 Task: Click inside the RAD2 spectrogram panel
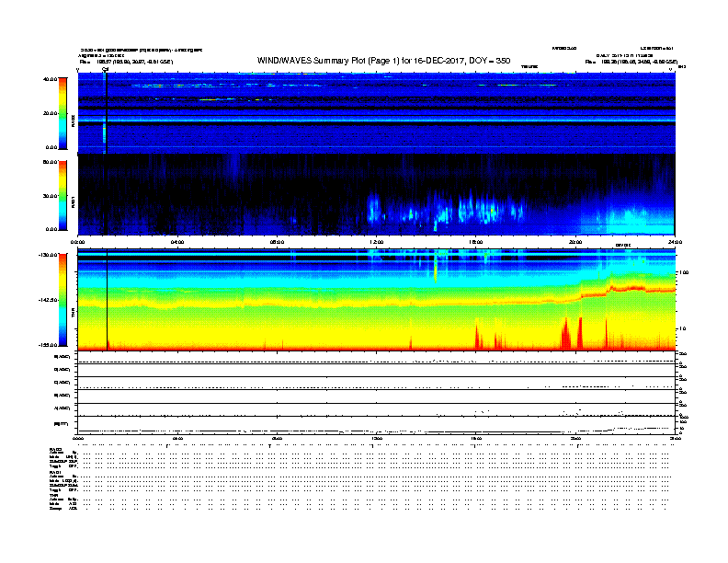[x=376, y=113]
